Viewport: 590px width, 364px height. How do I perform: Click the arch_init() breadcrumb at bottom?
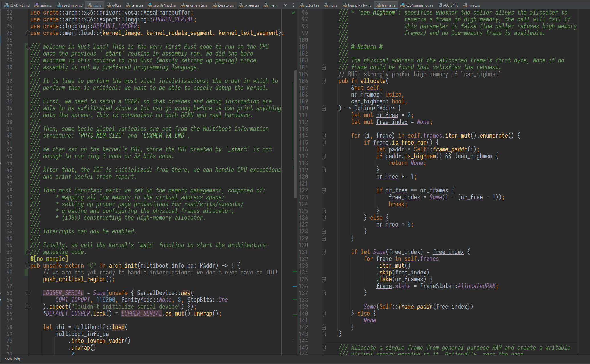point(13,359)
